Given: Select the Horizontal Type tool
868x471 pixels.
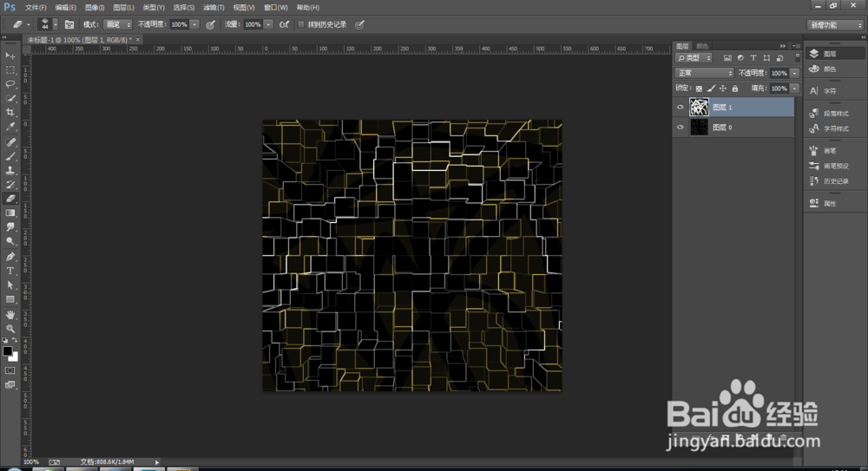Looking at the screenshot, I should pos(10,271).
